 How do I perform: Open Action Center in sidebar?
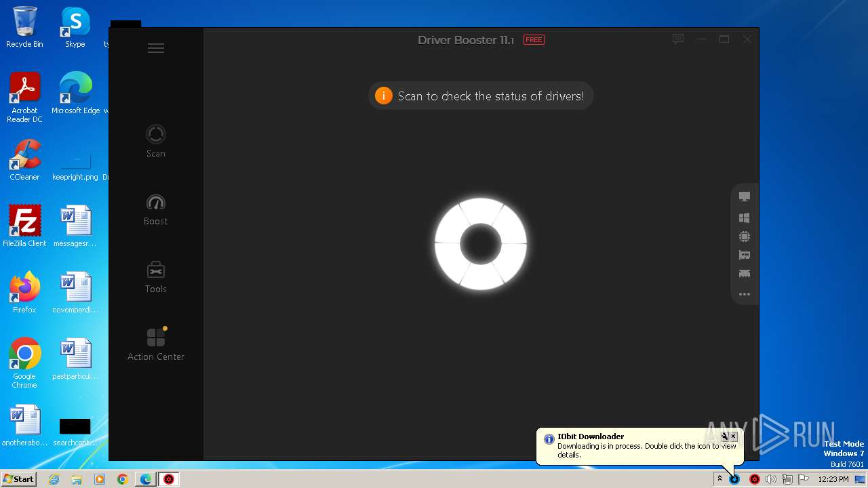coord(156,344)
